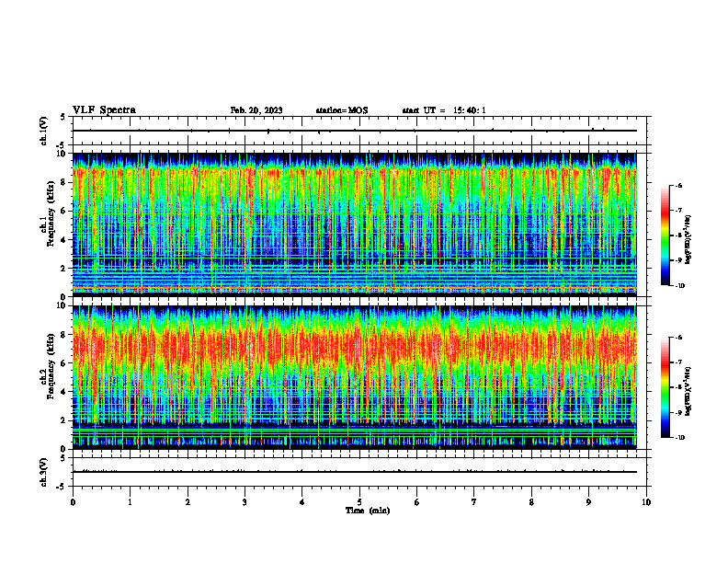Viewport: 728px width, 563px height.
Task: Click the ch.2 color scale bar
Action: point(665,387)
